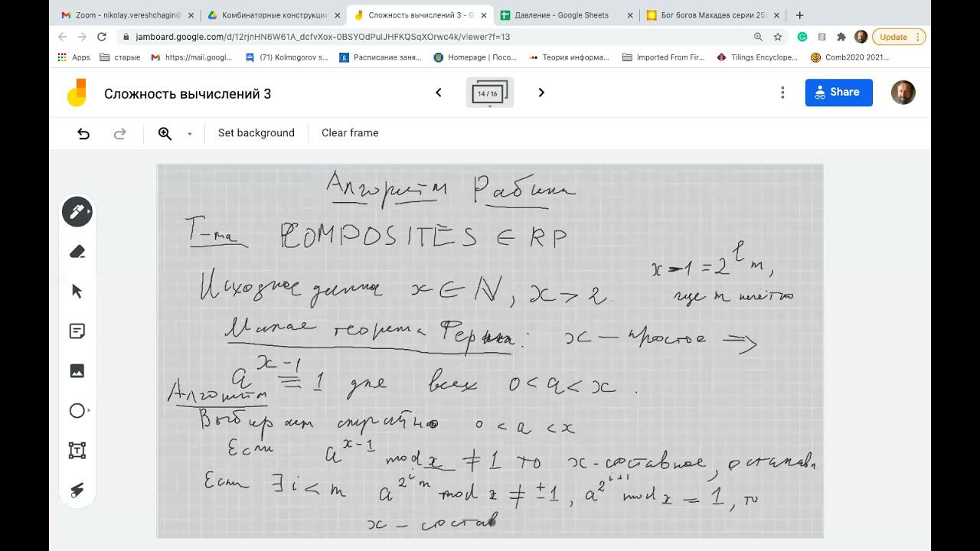Open Homepage | Посо... bookmark
The image size is (980, 551).
click(x=475, y=57)
